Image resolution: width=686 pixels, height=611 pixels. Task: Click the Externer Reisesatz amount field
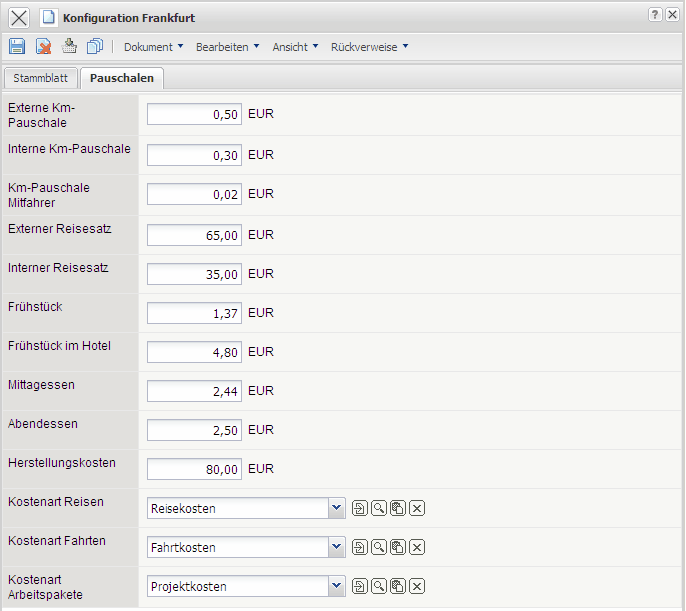[194, 235]
